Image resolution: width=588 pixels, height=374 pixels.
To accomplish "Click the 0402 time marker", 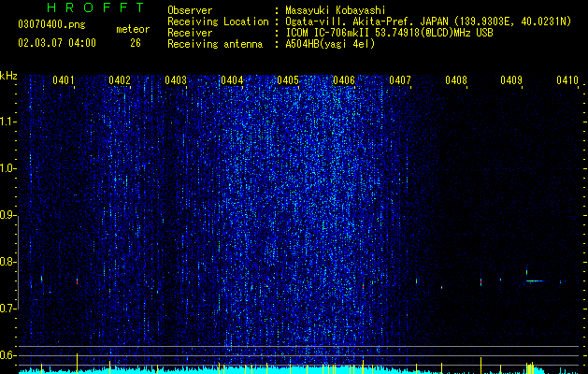I will [120, 79].
